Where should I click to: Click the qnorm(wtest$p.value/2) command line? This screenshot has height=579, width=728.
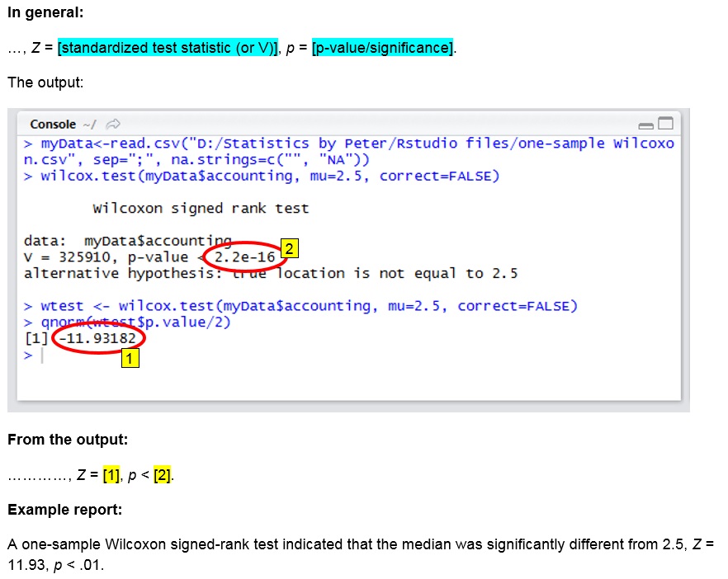pos(135,322)
